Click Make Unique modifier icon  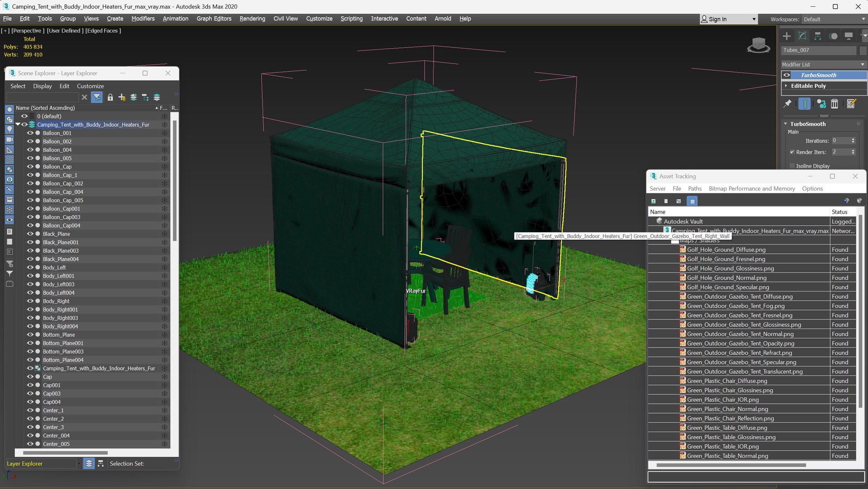click(821, 104)
